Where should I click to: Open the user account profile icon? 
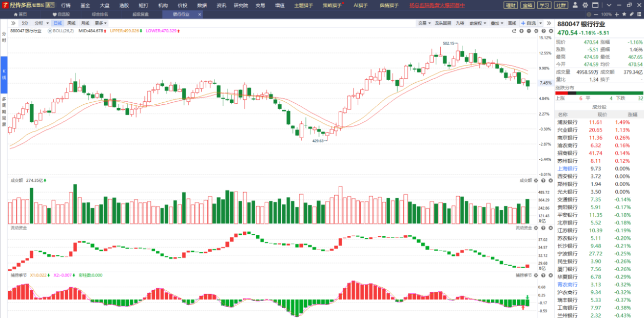575,5
